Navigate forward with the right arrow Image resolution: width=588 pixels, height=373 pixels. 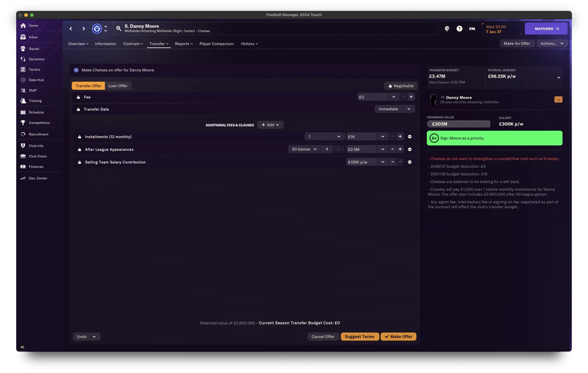pyautogui.click(x=83, y=28)
